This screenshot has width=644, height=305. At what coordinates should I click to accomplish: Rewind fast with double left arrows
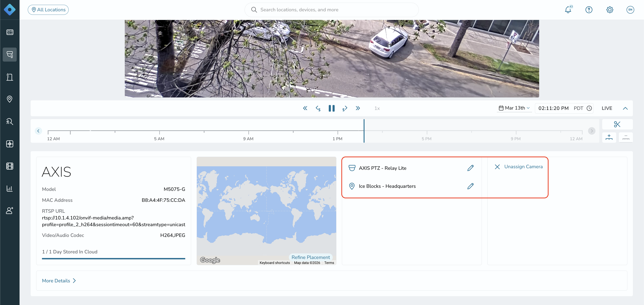[305, 108]
